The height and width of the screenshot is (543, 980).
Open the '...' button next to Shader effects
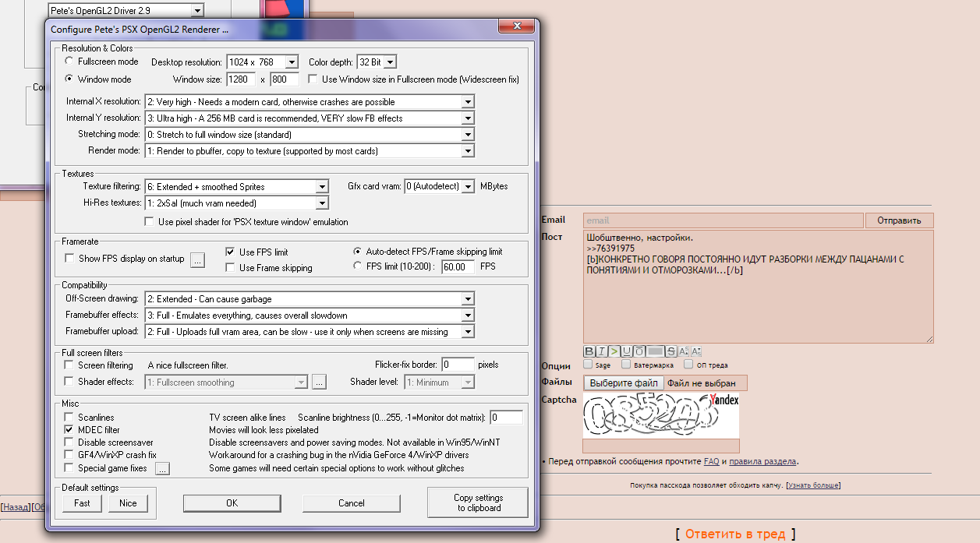318,383
